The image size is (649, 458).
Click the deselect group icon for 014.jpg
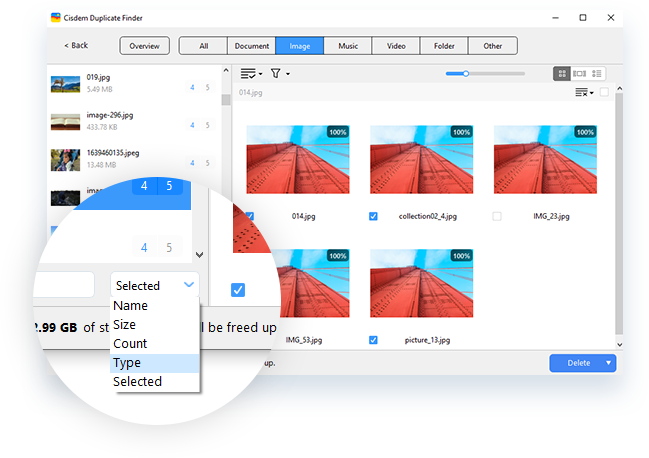pos(581,93)
